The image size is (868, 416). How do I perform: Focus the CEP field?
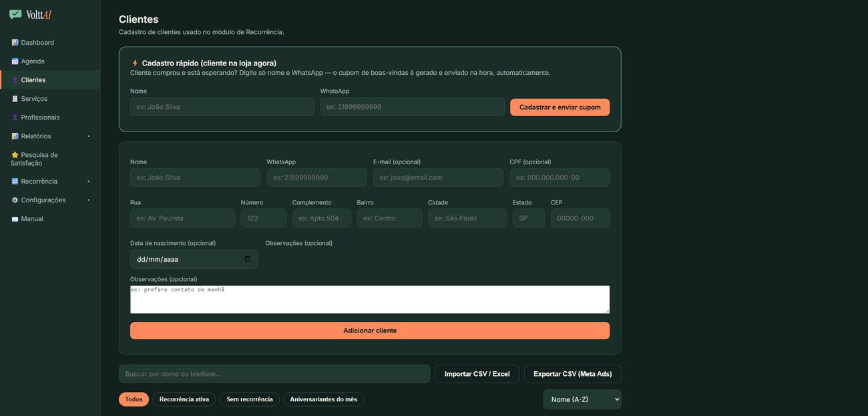pos(580,218)
